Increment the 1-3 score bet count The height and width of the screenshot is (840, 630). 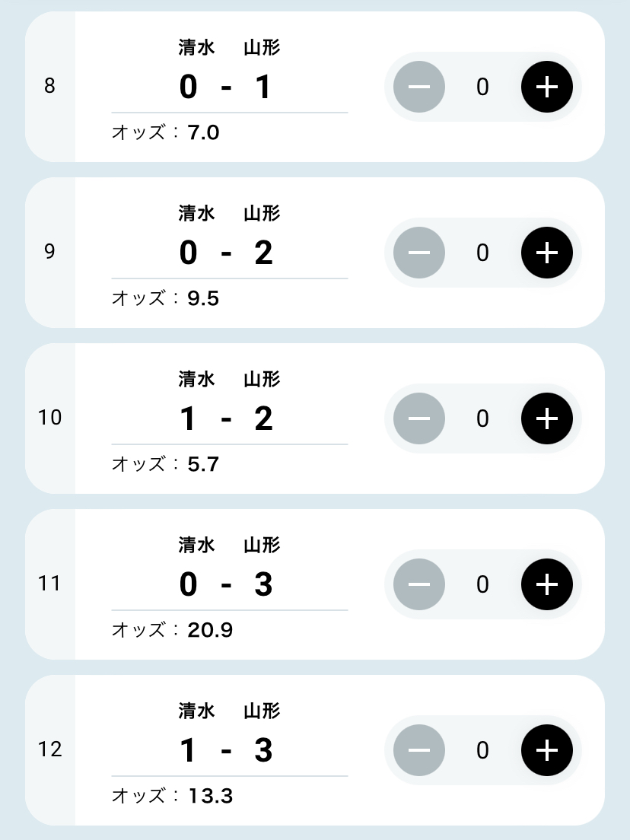(546, 750)
